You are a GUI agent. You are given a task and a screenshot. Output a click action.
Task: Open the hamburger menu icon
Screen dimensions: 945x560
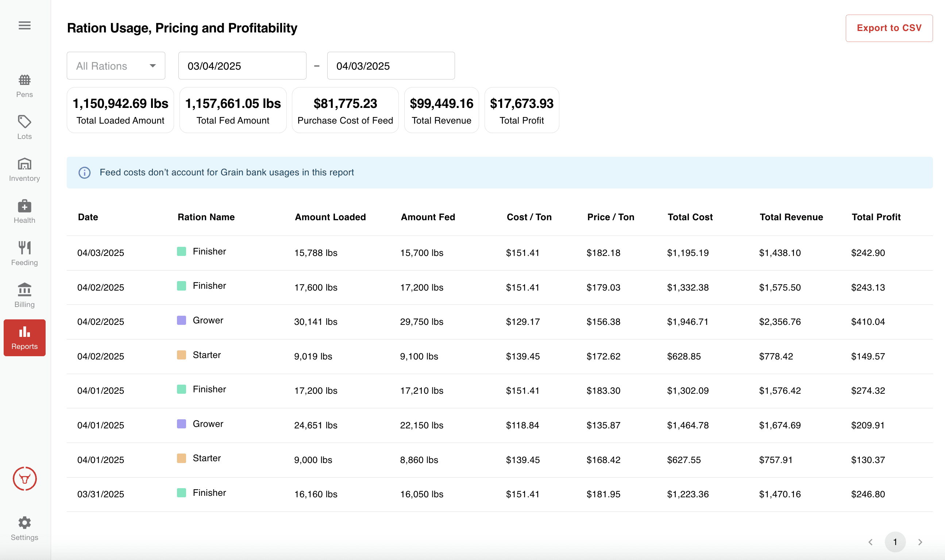point(24,25)
